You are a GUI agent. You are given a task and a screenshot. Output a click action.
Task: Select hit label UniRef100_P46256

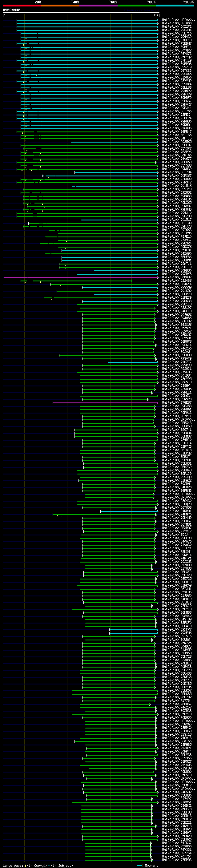click(177, 349)
